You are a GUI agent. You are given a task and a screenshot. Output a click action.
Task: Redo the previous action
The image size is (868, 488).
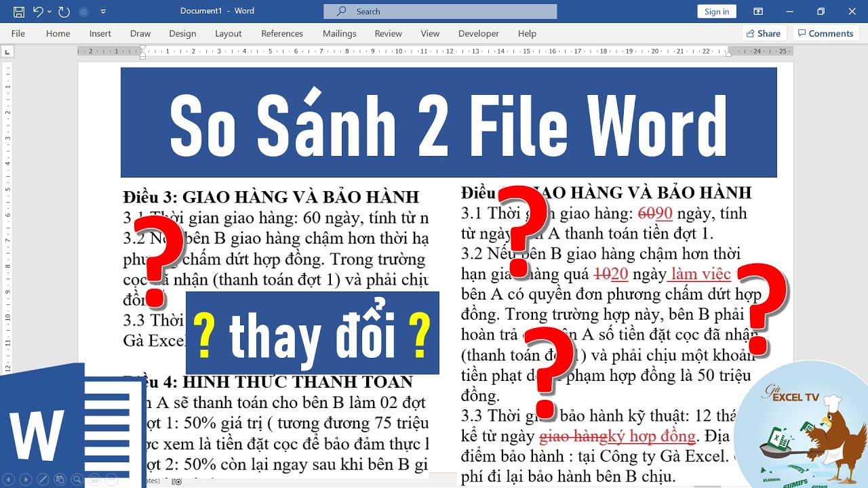coord(64,12)
